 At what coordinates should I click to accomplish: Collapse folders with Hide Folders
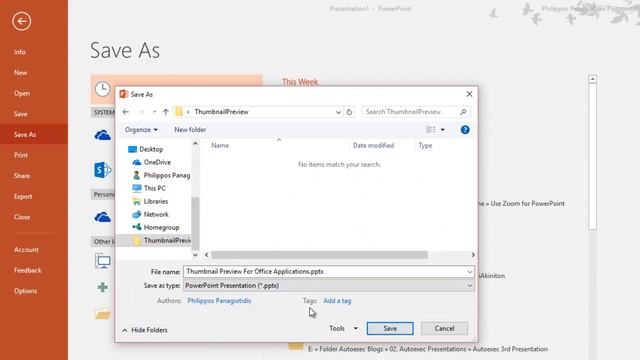pyautogui.click(x=144, y=330)
